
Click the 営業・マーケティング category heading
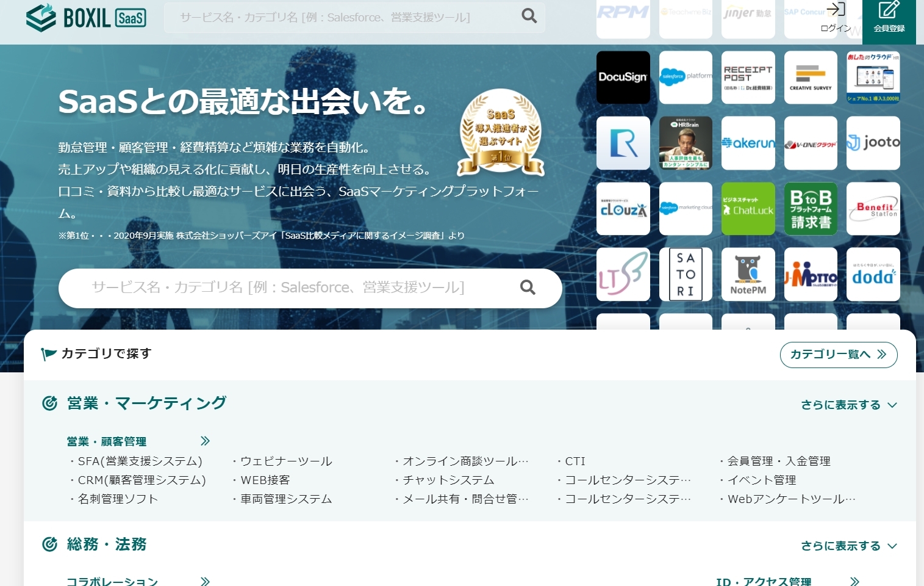click(146, 403)
